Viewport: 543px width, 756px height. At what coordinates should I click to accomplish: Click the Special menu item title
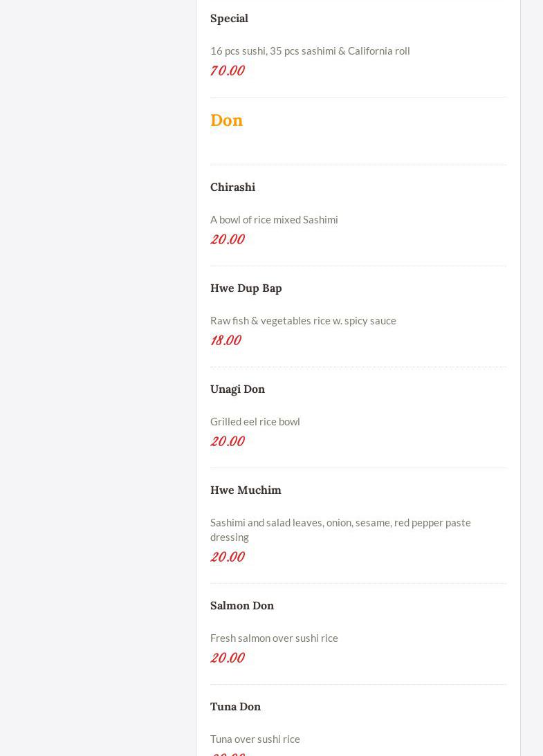pos(229,18)
